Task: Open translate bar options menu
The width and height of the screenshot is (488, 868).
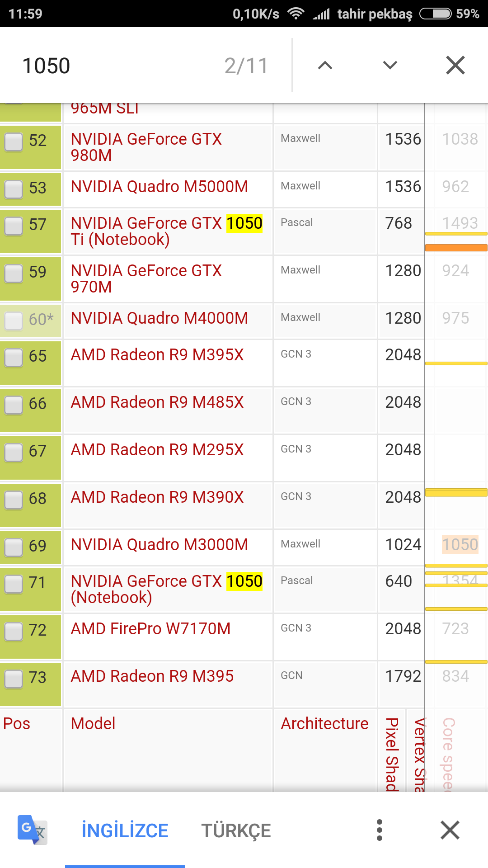Action: 380,830
